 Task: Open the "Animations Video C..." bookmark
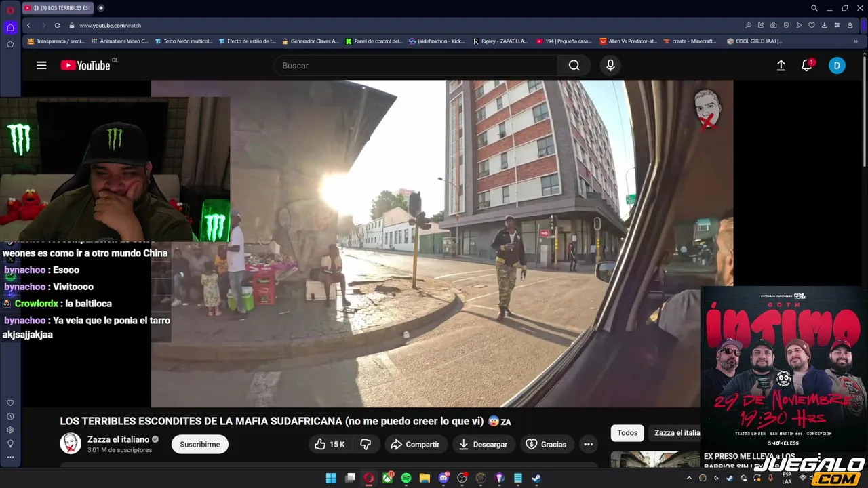(119, 41)
